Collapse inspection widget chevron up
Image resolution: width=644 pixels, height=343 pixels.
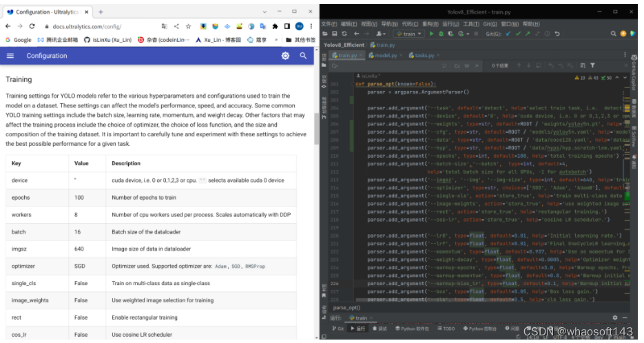(617, 78)
